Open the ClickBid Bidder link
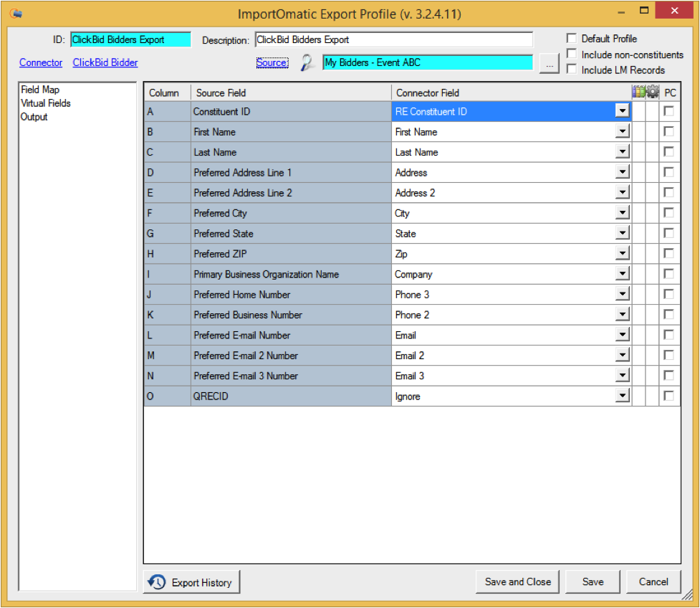This screenshot has height=608, width=700. [x=105, y=62]
